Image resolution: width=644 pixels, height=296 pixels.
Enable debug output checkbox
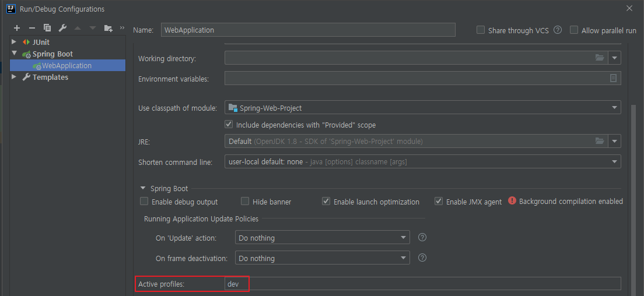click(x=144, y=201)
